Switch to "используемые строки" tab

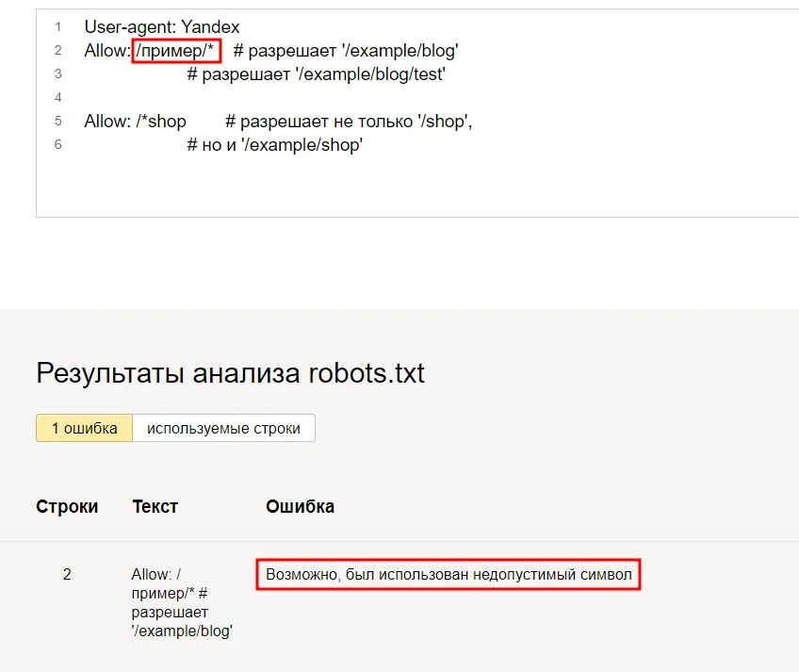click(223, 428)
